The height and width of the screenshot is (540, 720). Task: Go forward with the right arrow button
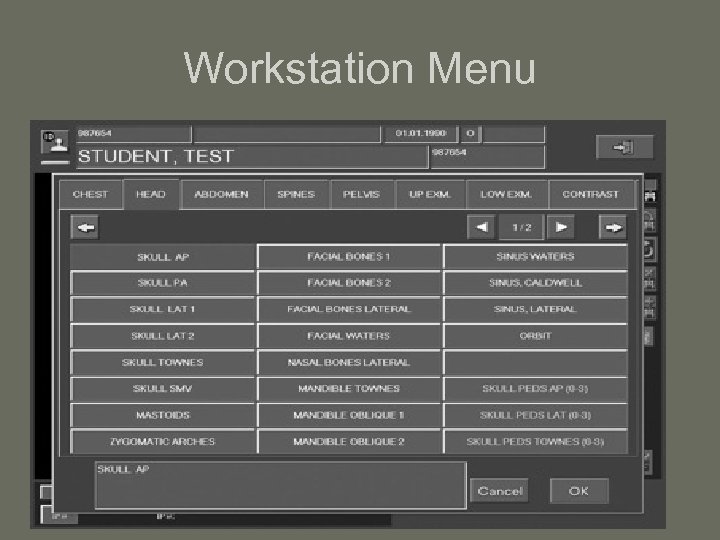pos(613,227)
